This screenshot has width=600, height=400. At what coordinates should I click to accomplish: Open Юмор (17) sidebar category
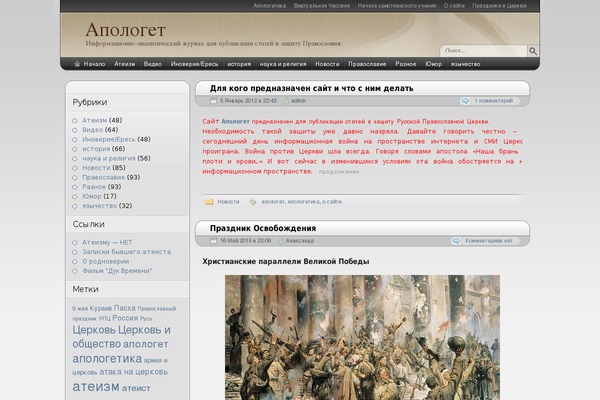click(x=92, y=196)
